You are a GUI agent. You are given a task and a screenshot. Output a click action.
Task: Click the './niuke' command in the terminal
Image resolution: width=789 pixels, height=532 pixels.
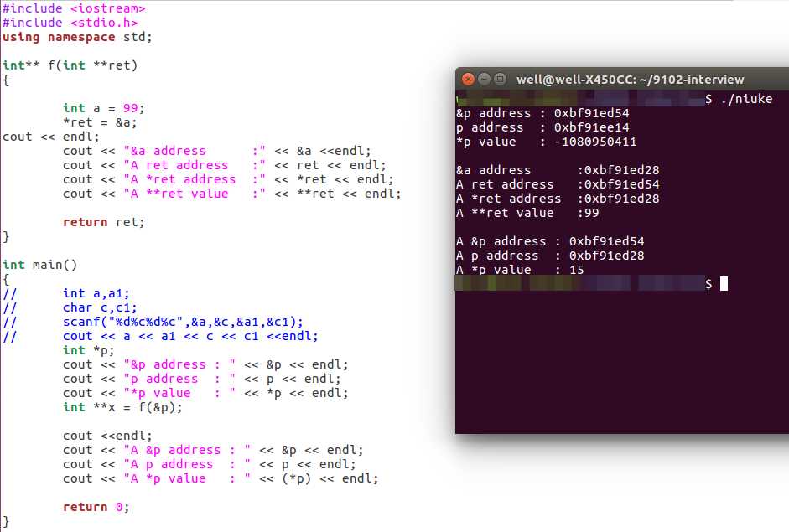[x=747, y=99]
